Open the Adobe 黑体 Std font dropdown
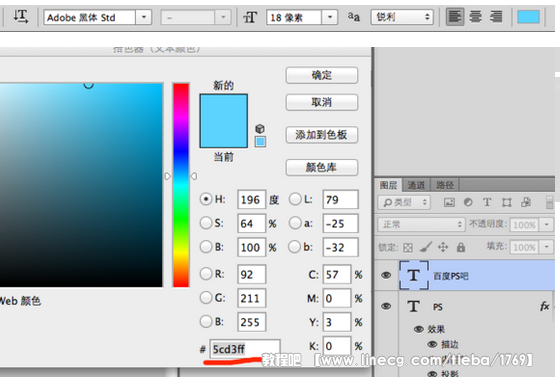The height and width of the screenshot is (377, 560). tap(144, 17)
